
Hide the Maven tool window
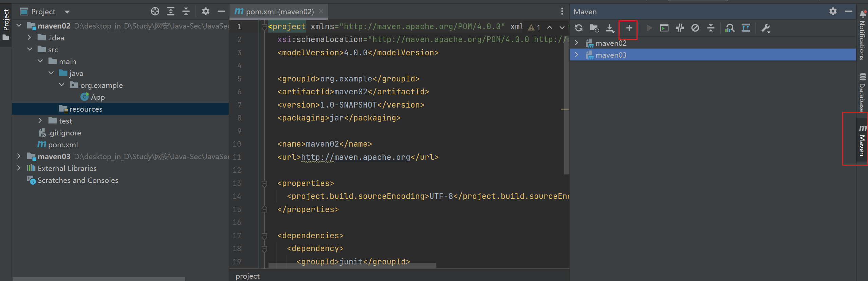click(849, 11)
